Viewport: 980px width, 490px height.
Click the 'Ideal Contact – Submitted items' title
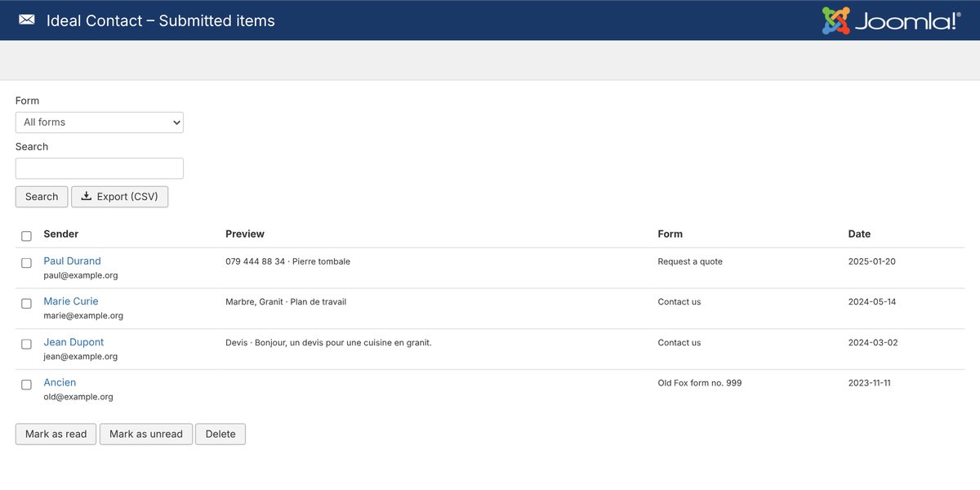pos(161,20)
